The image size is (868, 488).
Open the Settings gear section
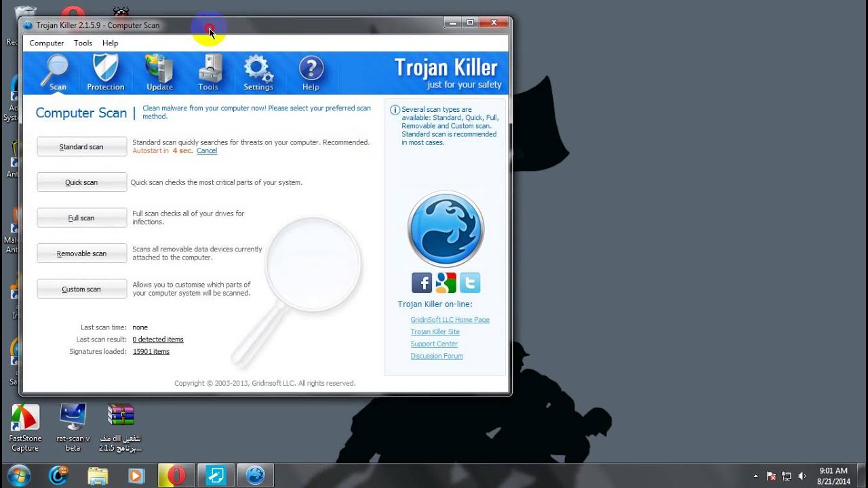pyautogui.click(x=258, y=73)
